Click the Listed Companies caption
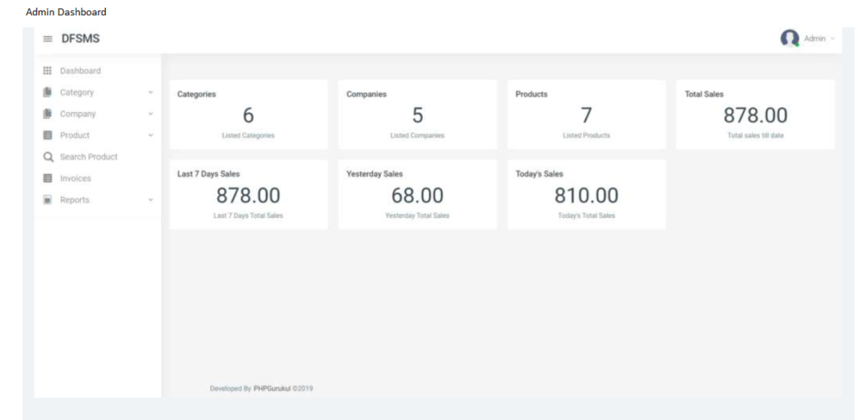 417,136
